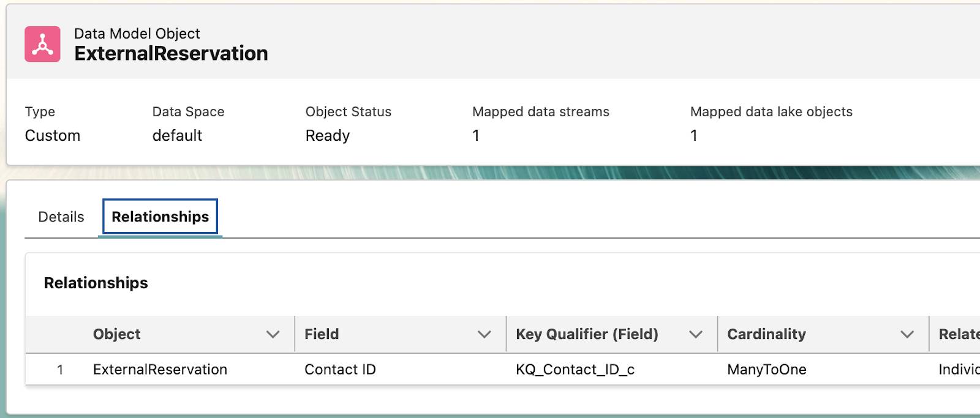Select the KQ_Contact_ID_c cell
This screenshot has height=418, width=980.
point(575,370)
